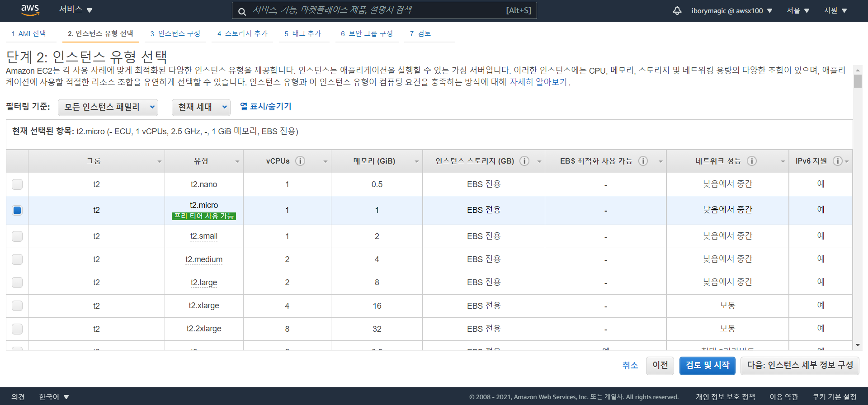Viewport: 868px width, 405px height.
Task: Click 다음: 인스턴스 세부 정보 구성
Action: coord(800,365)
